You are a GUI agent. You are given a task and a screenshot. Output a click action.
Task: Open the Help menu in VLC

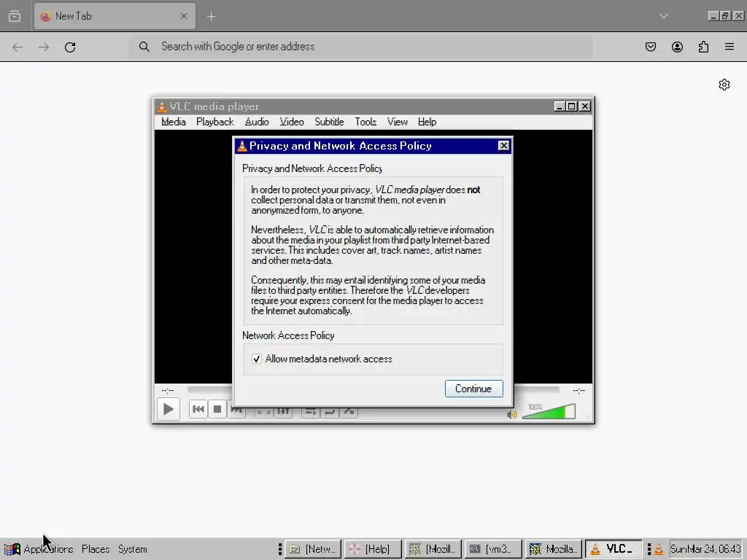[427, 122]
